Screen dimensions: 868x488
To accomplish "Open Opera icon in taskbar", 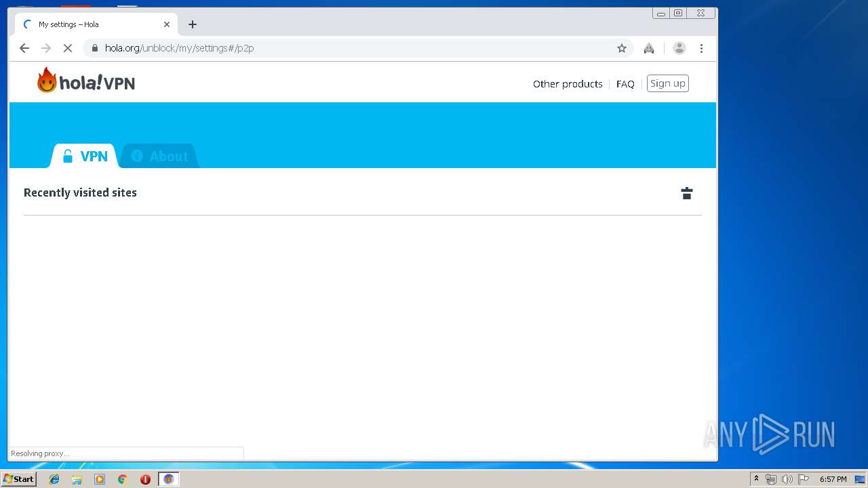I will (145, 479).
